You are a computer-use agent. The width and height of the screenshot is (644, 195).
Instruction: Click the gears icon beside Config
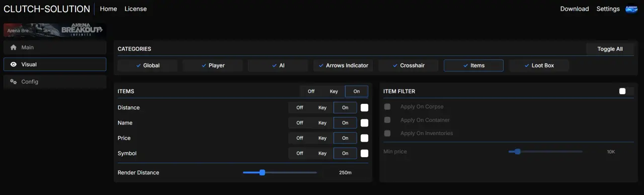pyautogui.click(x=14, y=82)
